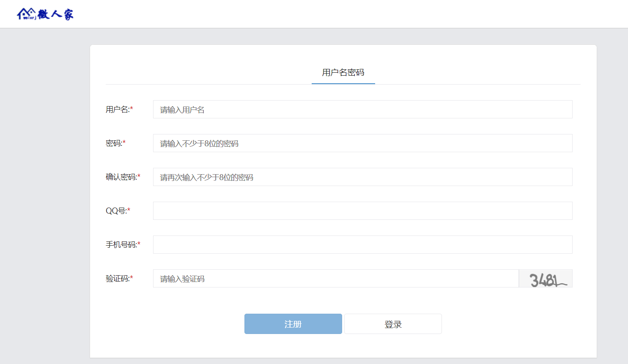Click the red asterisk beside 用户名
Screen dimensions: 628x364
point(132,109)
